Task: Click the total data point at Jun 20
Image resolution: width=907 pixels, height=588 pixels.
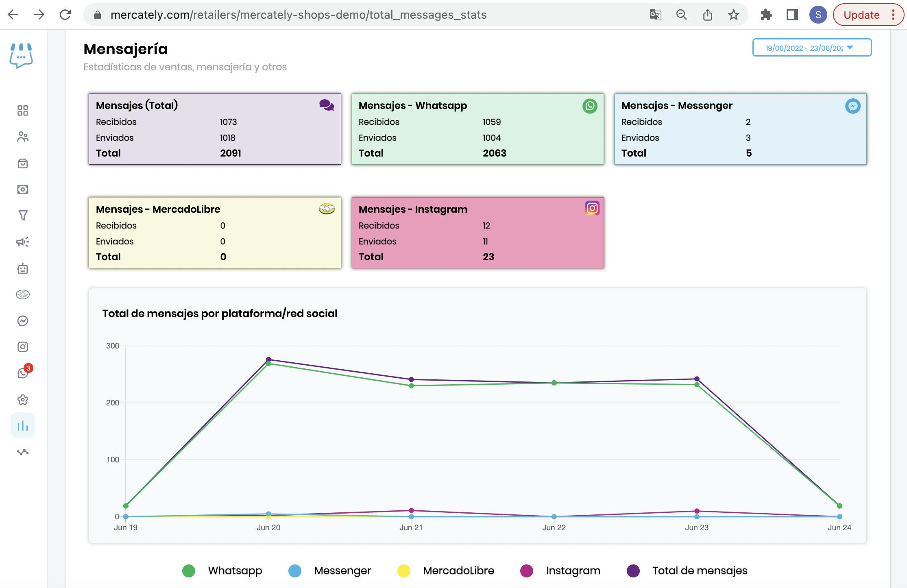Action: 268,359
